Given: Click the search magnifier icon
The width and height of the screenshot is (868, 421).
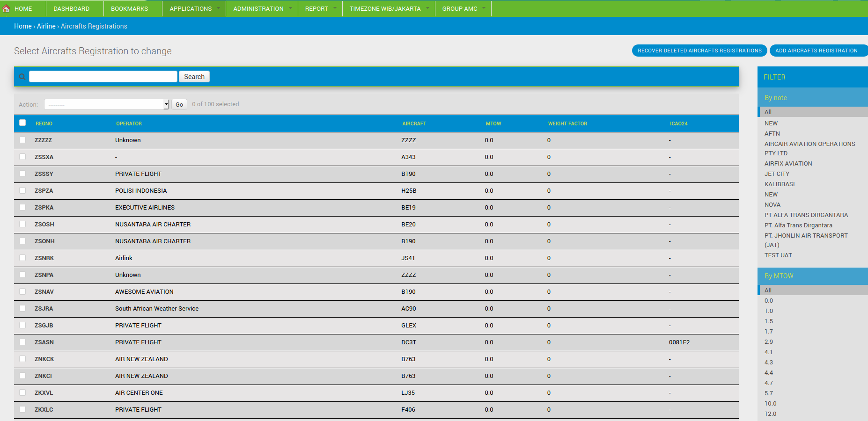Looking at the screenshot, I should coord(22,77).
